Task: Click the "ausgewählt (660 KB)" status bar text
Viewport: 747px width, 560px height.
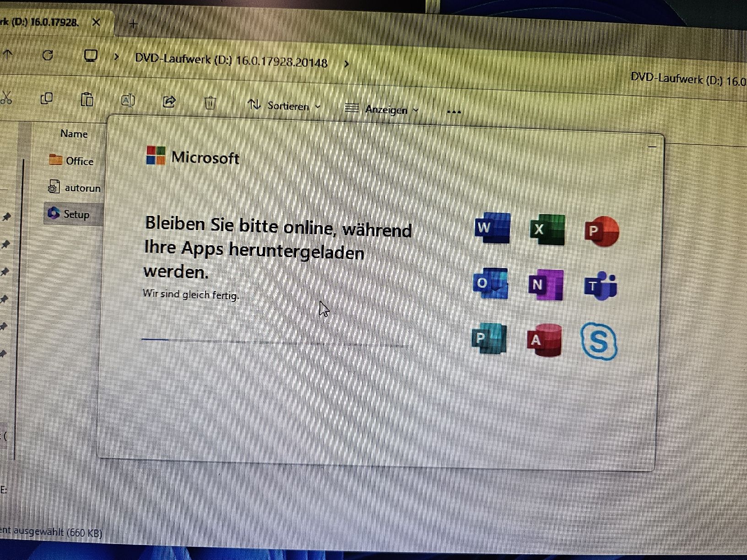Action: (58, 532)
